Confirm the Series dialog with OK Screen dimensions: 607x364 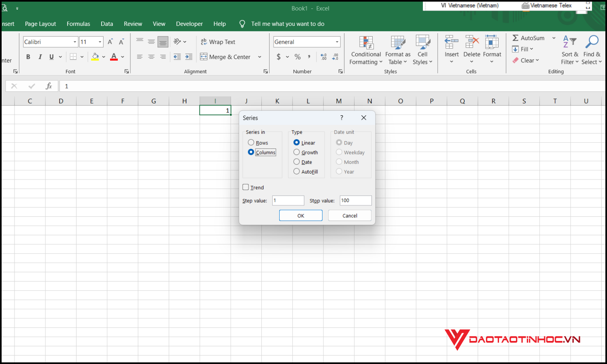click(x=300, y=215)
